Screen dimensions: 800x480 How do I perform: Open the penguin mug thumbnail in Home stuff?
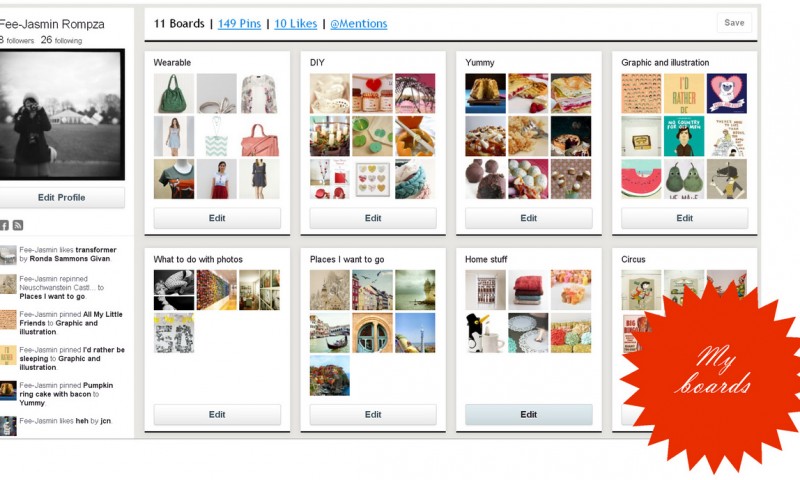(485, 333)
